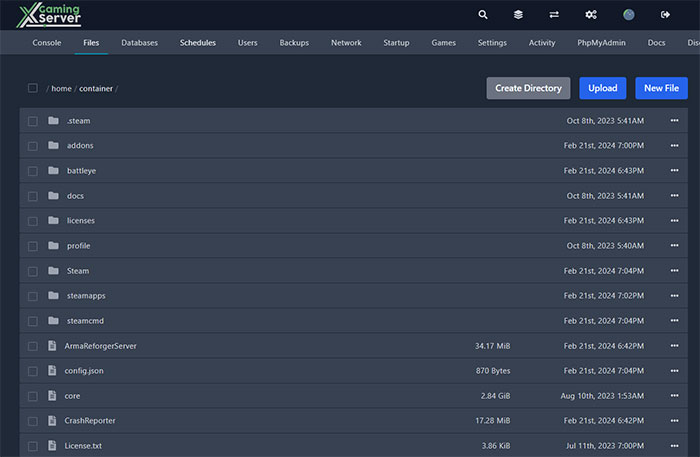
Task: Open admin gears icon in header
Action: point(591,15)
